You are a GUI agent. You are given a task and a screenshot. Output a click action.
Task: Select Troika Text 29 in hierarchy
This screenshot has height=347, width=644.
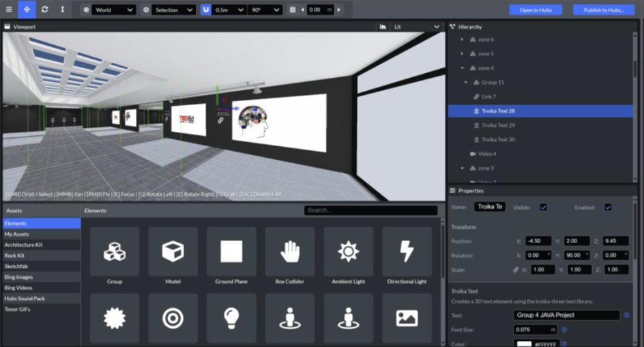click(x=540, y=126)
